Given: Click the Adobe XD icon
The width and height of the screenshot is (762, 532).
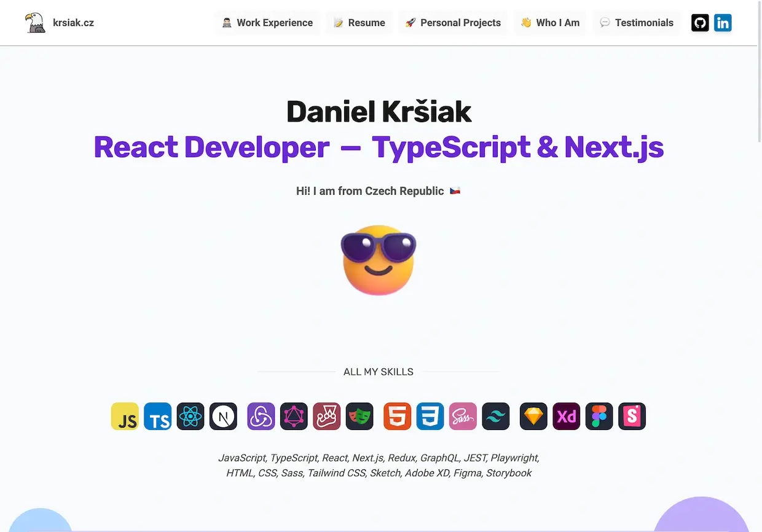Looking at the screenshot, I should coord(567,417).
